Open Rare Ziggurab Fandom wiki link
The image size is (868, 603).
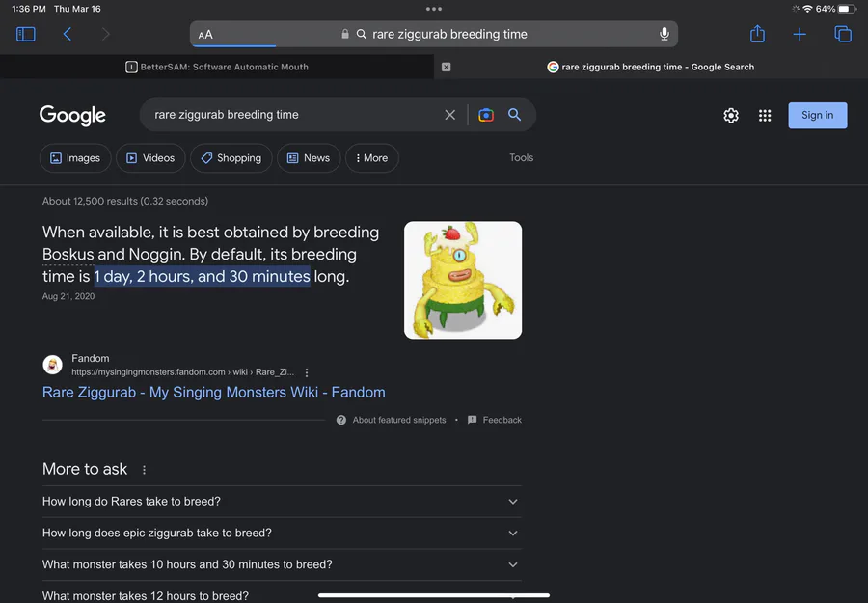(214, 392)
